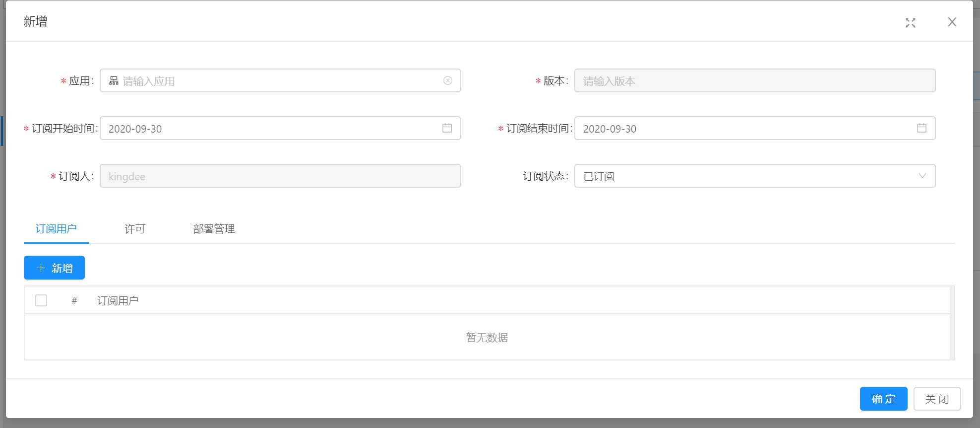Open the calendar icon for 订阅结束时间
The width and height of the screenshot is (980, 428).
[x=921, y=128]
